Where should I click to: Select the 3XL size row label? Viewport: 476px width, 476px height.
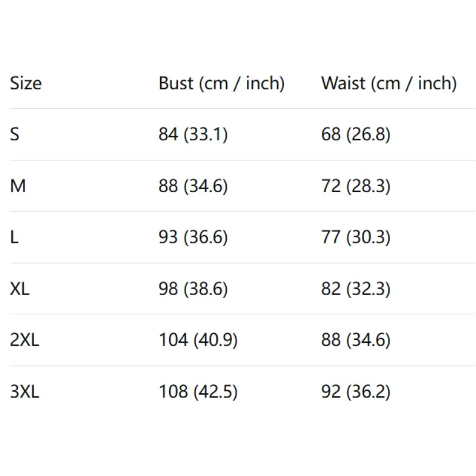24,392
